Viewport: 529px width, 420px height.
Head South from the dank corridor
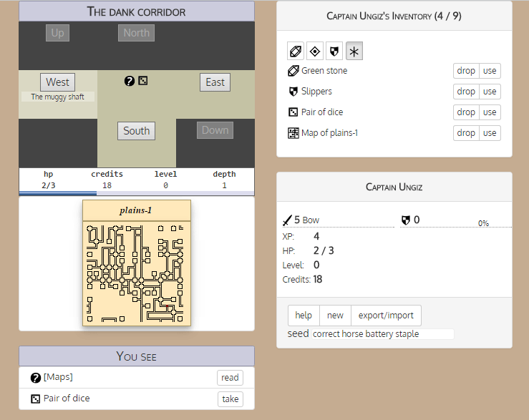point(136,130)
